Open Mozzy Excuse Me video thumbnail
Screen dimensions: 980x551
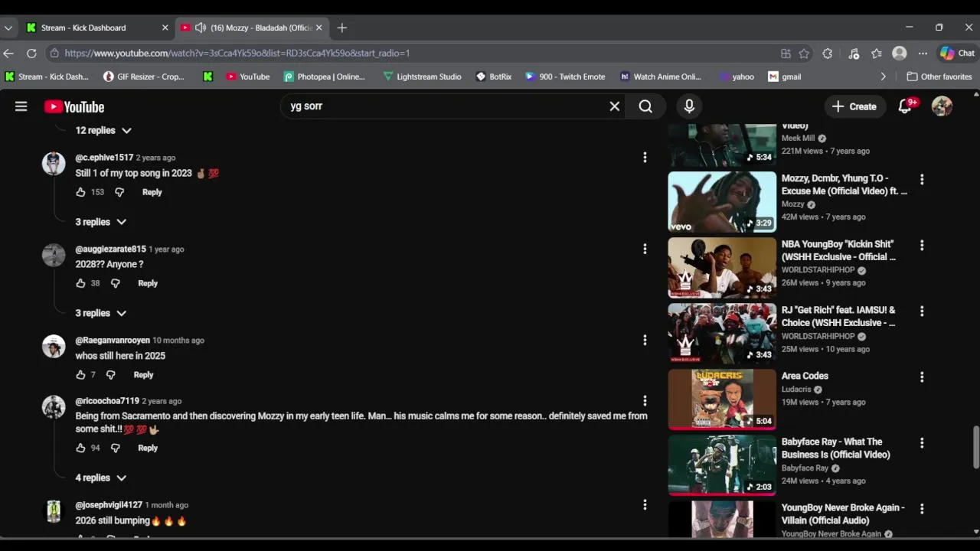tap(722, 201)
